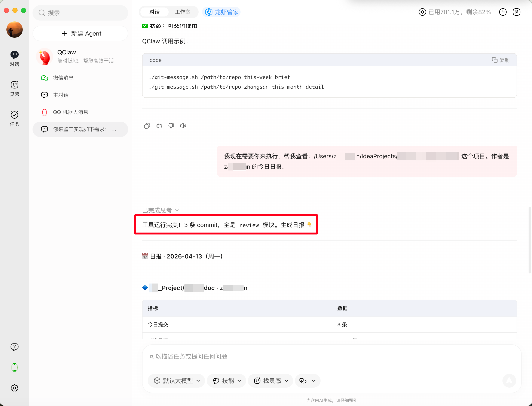Image resolution: width=532 pixels, height=406 pixels.
Task: Click the mobile phone icon
Action: click(15, 367)
